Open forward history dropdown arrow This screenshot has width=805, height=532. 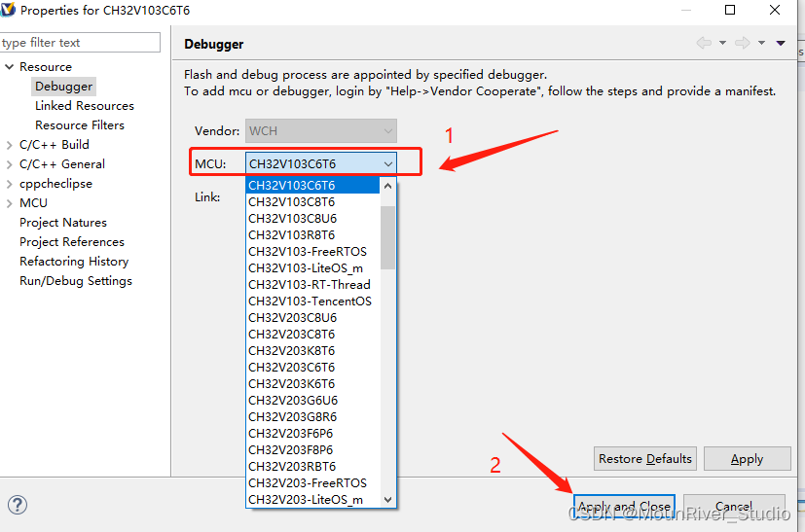click(762, 43)
